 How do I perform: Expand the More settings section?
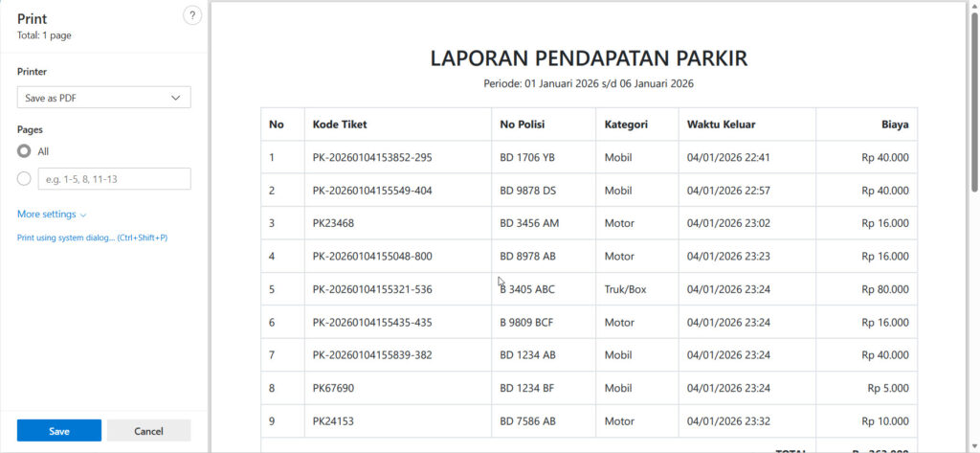pos(52,215)
